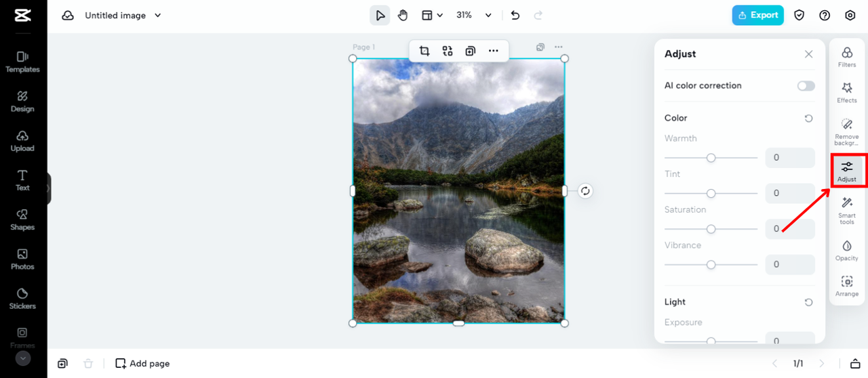Open the help question mark icon
The height and width of the screenshot is (378, 868).
[825, 15]
